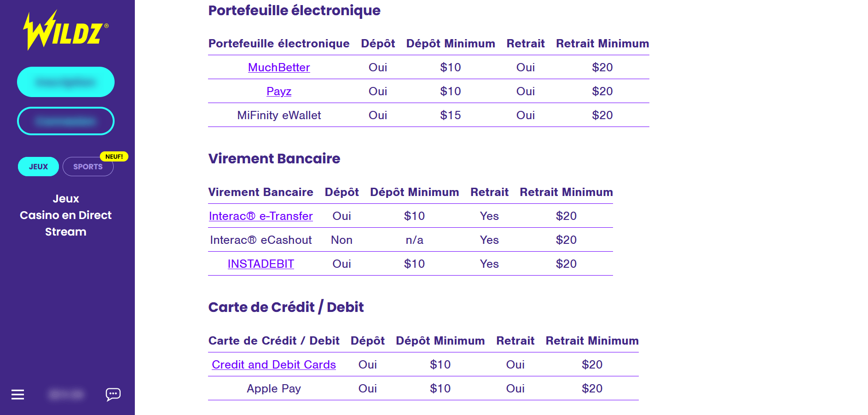Switch to the SPORTS tab
The height and width of the screenshot is (415, 868).
88,167
